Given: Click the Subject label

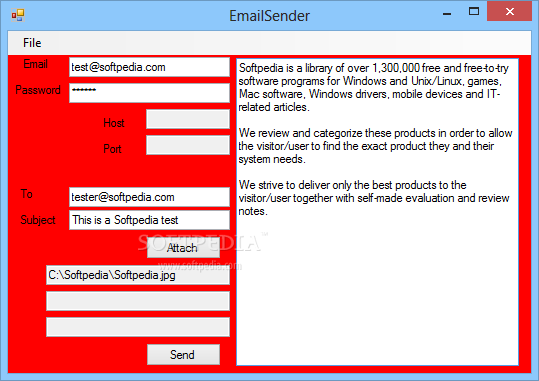Looking at the screenshot, I should pos(38,220).
